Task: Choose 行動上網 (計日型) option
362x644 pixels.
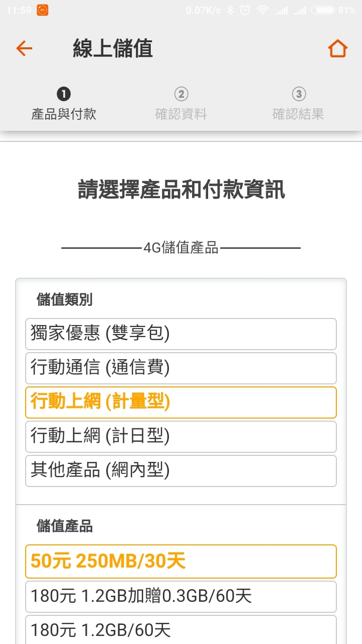Action: (181, 437)
